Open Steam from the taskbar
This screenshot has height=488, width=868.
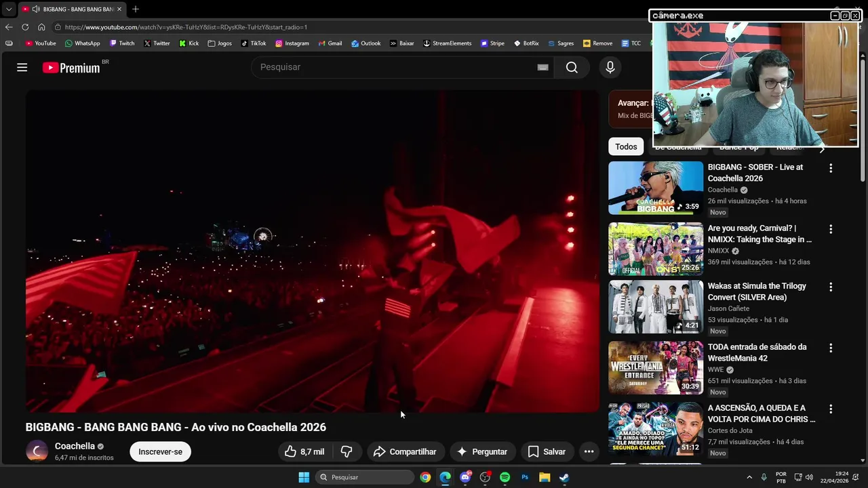point(564,477)
